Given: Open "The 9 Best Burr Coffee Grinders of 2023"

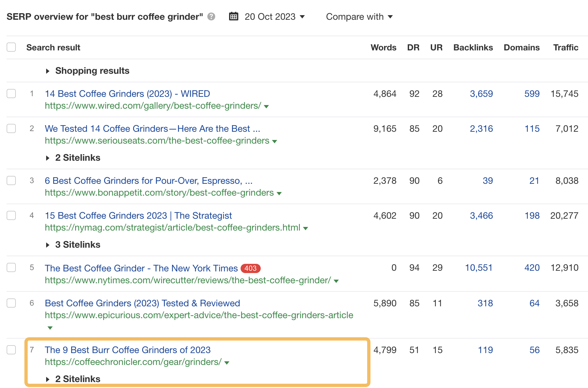Looking at the screenshot, I should pos(128,350).
